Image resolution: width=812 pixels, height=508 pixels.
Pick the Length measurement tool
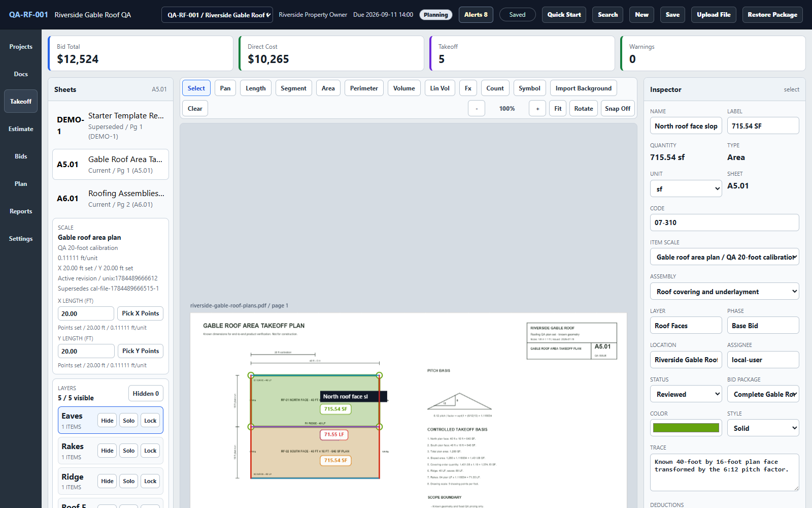[x=256, y=88]
